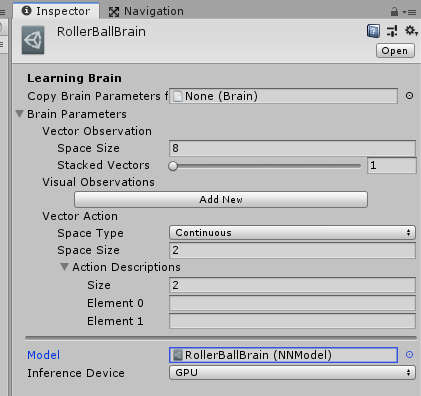Click the Element 0 text field

click(x=292, y=303)
